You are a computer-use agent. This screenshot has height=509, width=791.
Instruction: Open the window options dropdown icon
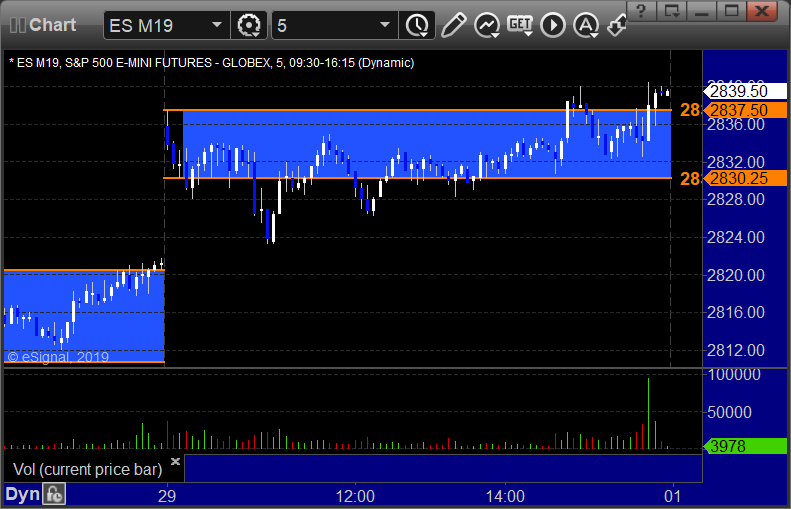pyautogui.click(x=671, y=10)
